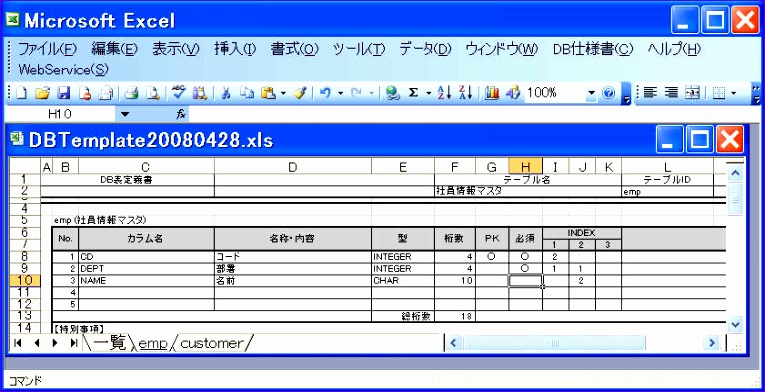
Task: Click the Redo arrow icon
Action: 356,93
